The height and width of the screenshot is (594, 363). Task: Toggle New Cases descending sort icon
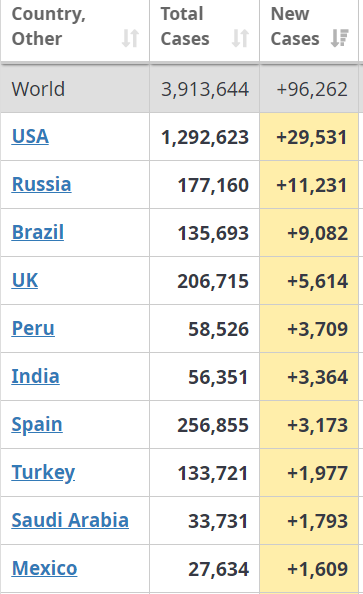pyautogui.click(x=340, y=38)
